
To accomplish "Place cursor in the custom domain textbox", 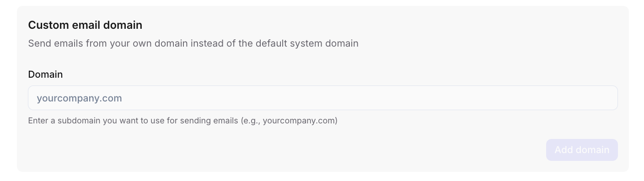I will [x=322, y=98].
